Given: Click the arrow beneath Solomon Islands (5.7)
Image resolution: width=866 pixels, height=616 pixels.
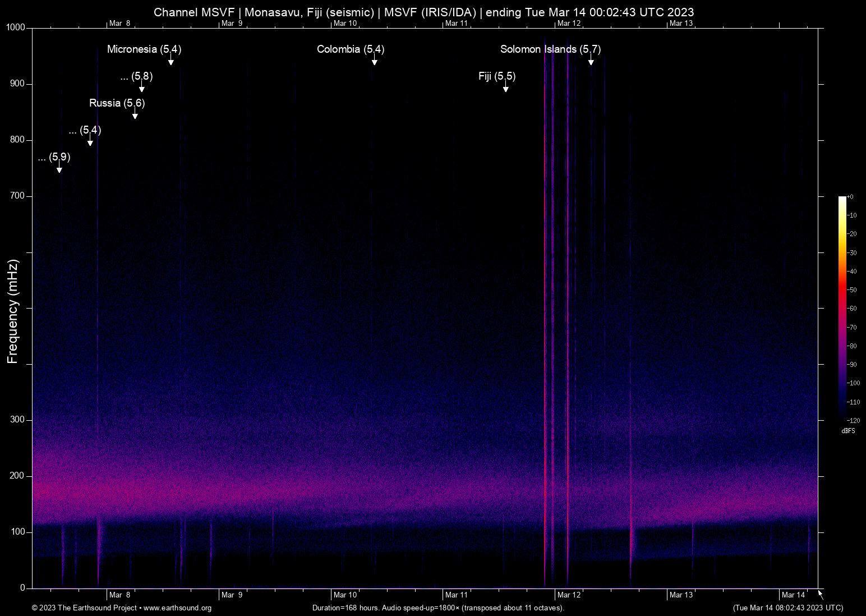Looking at the screenshot, I should click(x=591, y=61).
